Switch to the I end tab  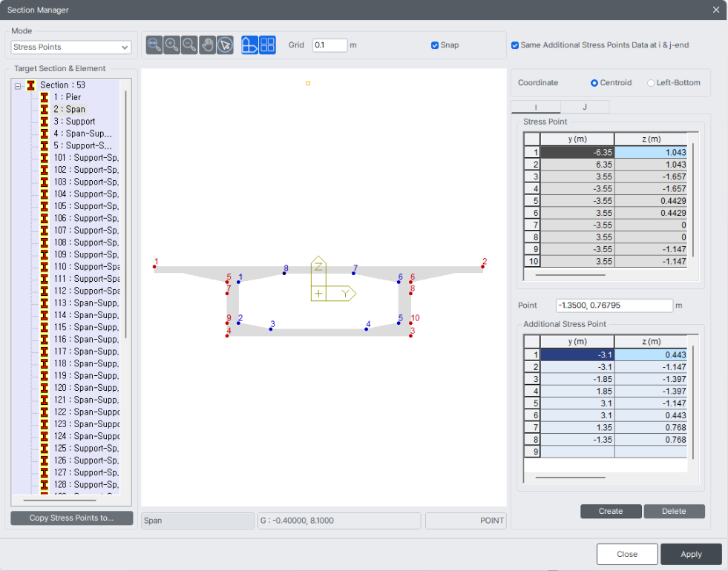536,107
